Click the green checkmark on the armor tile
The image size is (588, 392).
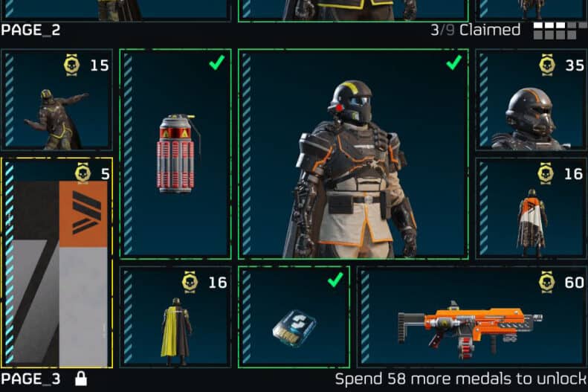(453, 62)
